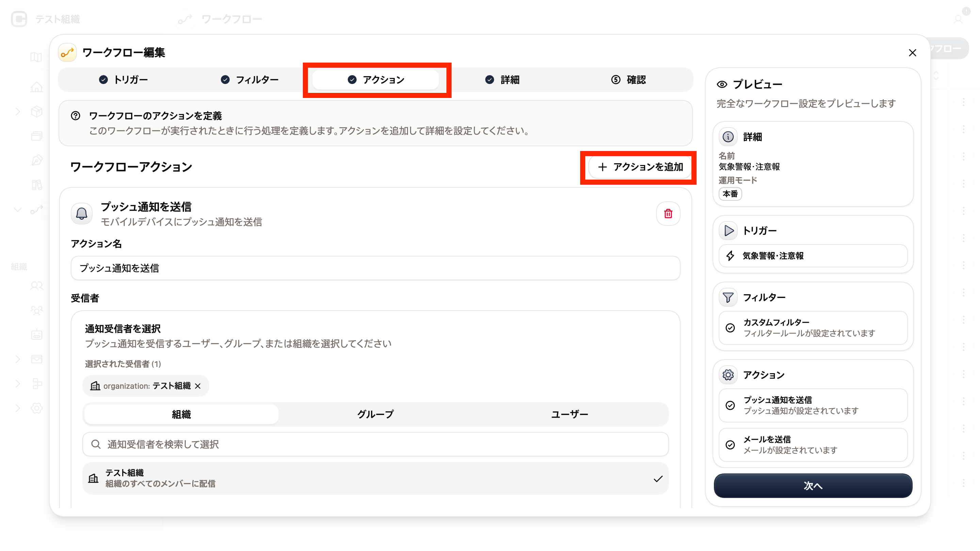Click the メールを送信 card in preview
980x551 pixels.
point(813,445)
